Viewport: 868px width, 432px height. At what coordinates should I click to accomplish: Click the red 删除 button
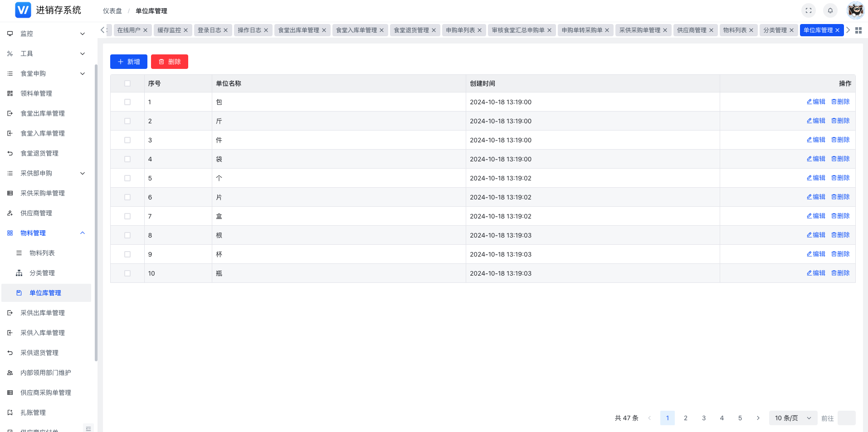[x=170, y=62]
